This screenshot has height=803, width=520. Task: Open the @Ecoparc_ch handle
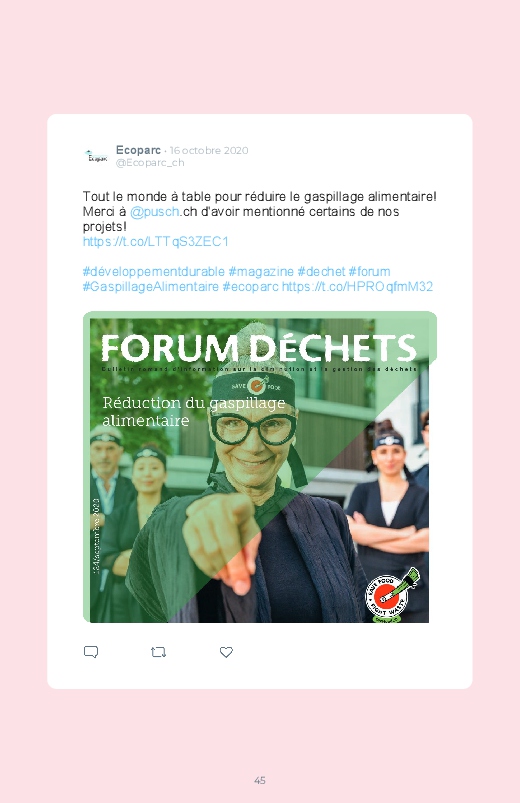150,162
